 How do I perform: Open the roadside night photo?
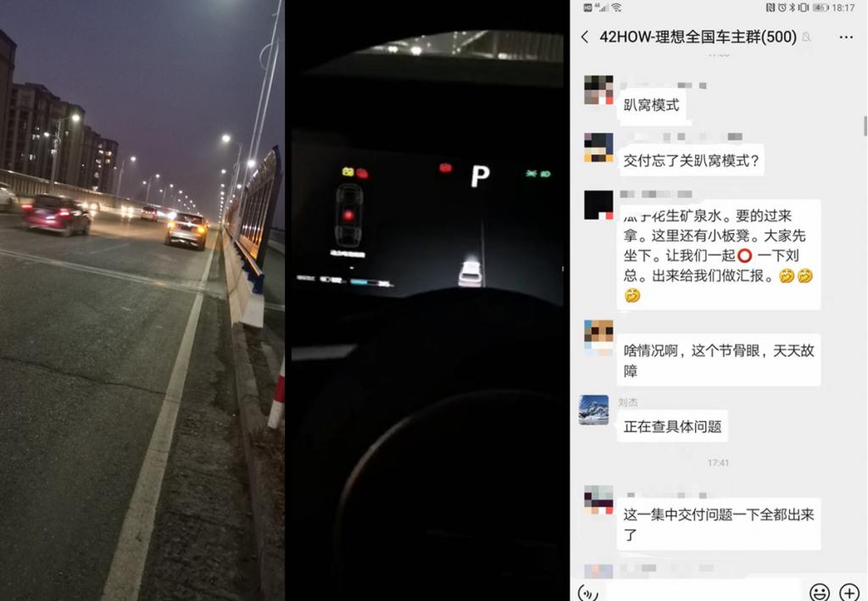pyautogui.click(x=142, y=300)
